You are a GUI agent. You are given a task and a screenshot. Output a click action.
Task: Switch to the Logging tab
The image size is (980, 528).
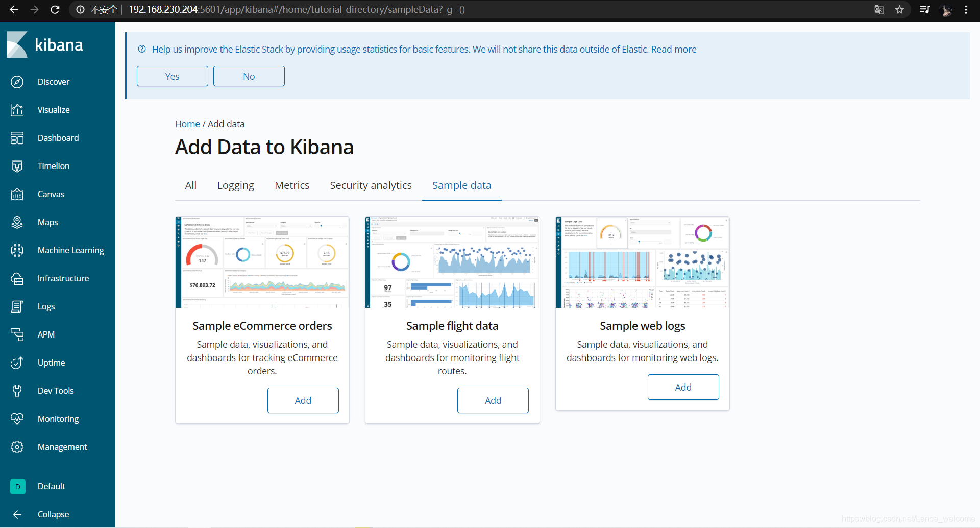(235, 185)
